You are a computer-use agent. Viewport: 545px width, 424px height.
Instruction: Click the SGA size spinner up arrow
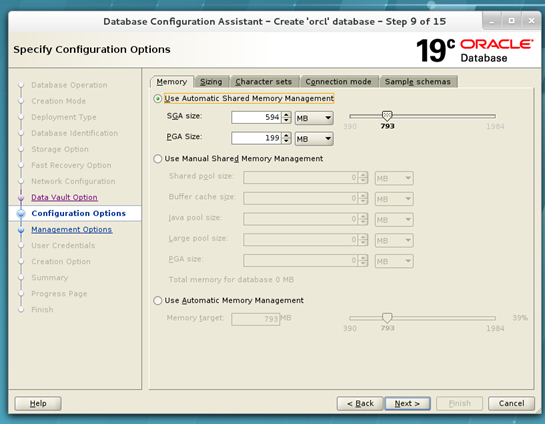[x=286, y=114]
